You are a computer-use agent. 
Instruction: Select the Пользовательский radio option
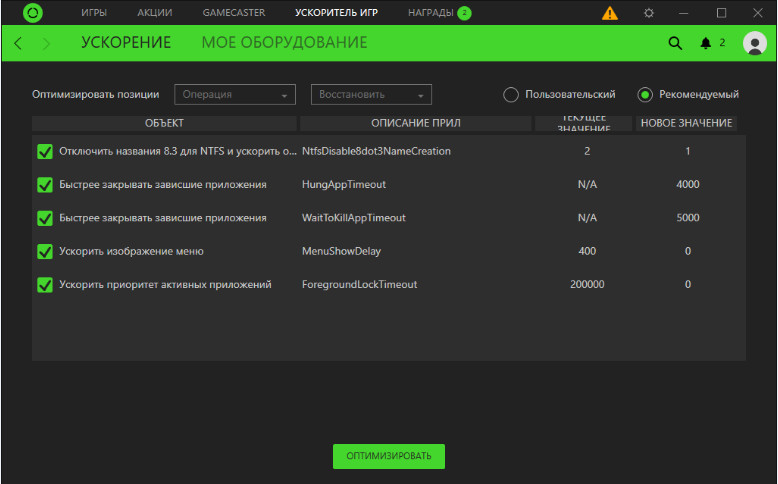point(511,95)
